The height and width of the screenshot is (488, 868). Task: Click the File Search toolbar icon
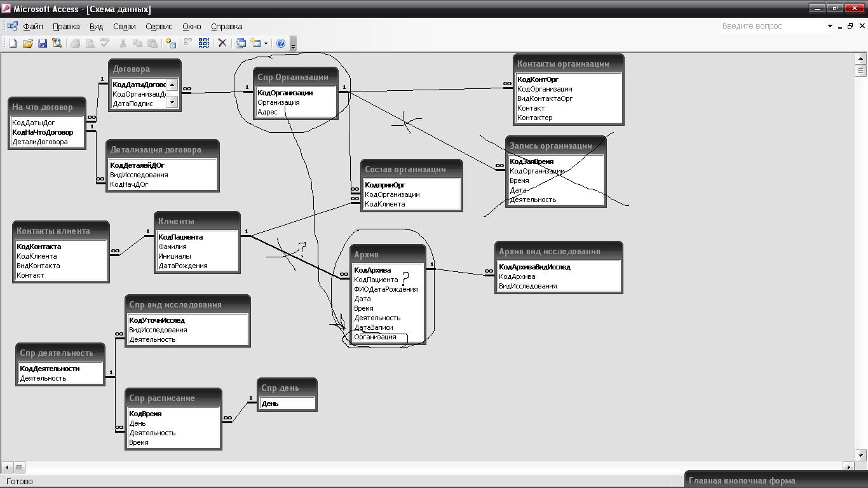pos(57,43)
